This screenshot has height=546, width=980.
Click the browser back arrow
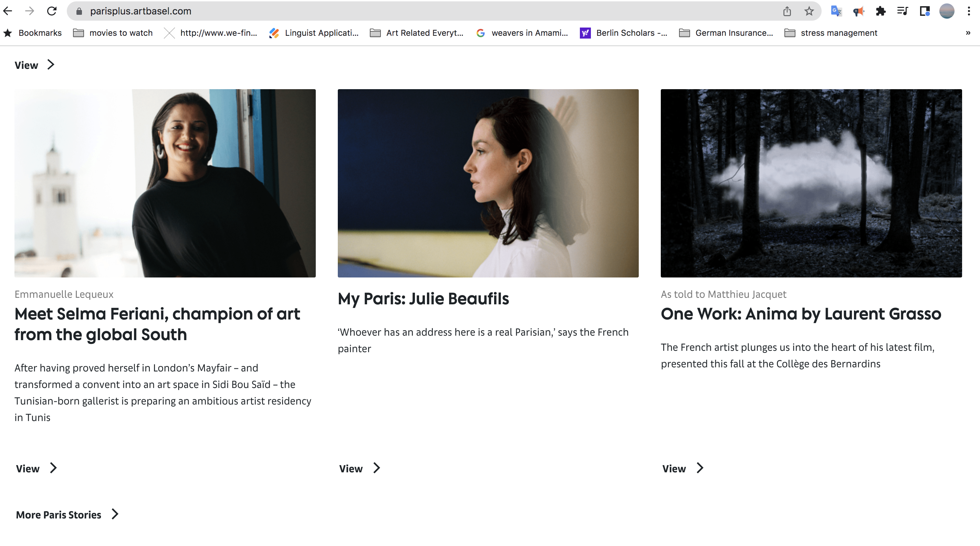[x=8, y=11]
